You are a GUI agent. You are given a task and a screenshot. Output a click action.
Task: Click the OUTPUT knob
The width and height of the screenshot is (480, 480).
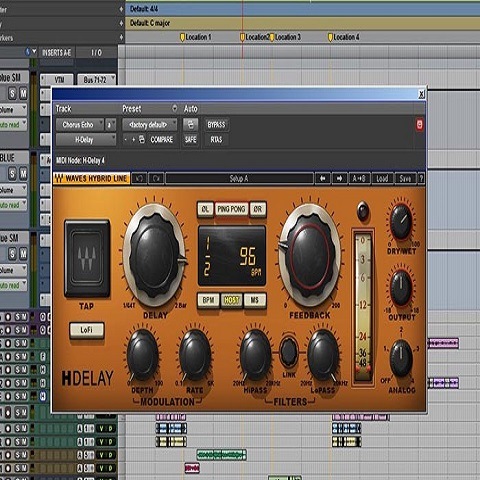click(x=401, y=288)
